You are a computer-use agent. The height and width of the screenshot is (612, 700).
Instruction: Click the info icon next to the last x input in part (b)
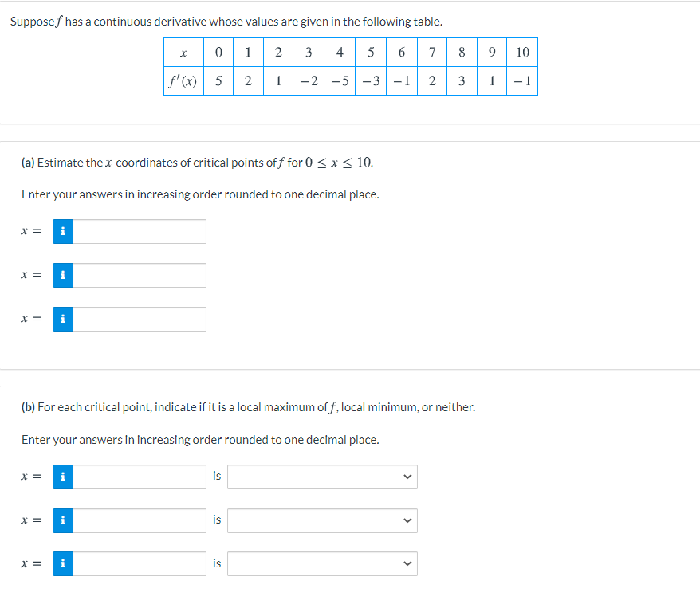tap(62, 563)
